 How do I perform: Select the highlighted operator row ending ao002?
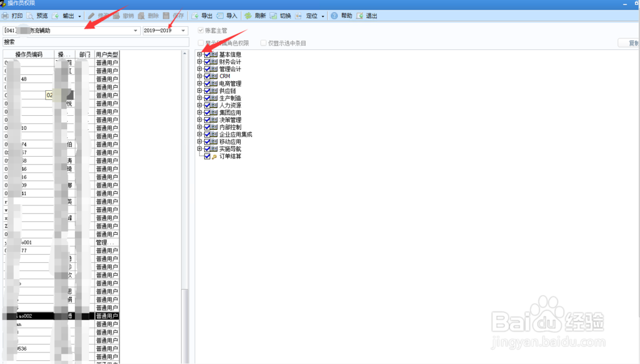[61, 316]
